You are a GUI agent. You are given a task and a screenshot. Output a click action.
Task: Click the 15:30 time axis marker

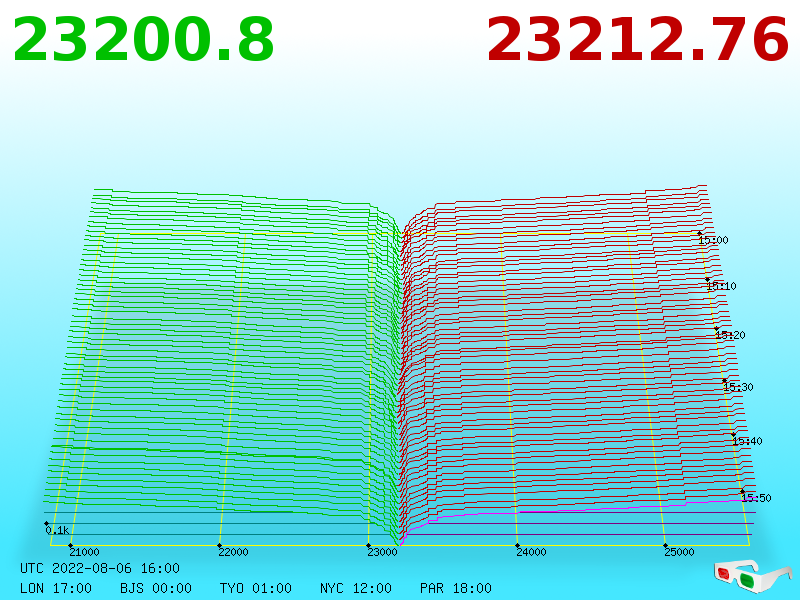[738, 387]
